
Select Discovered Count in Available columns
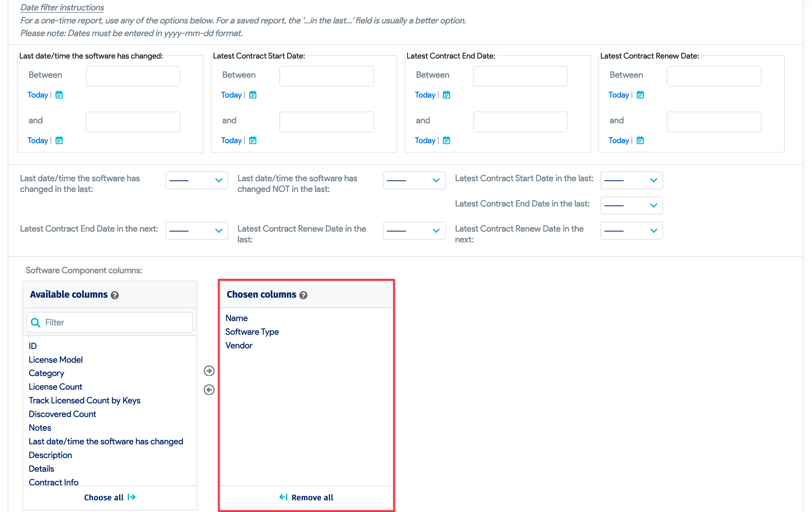tap(62, 414)
